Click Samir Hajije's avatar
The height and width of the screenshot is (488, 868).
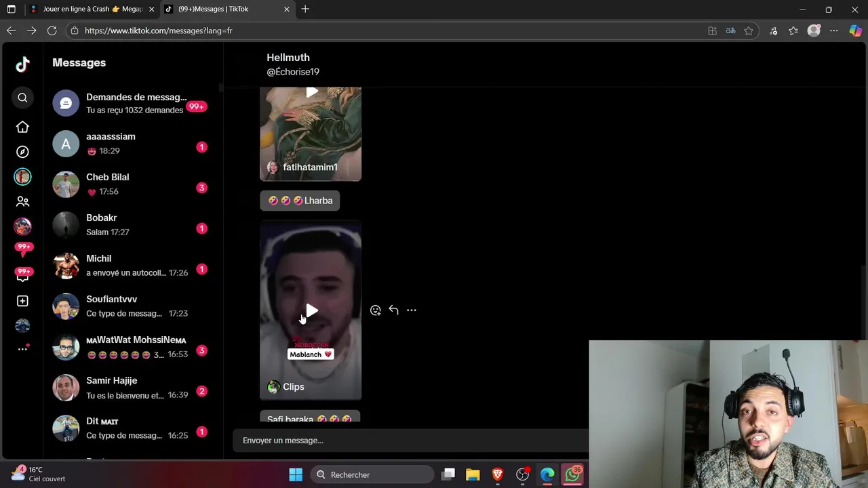click(66, 388)
